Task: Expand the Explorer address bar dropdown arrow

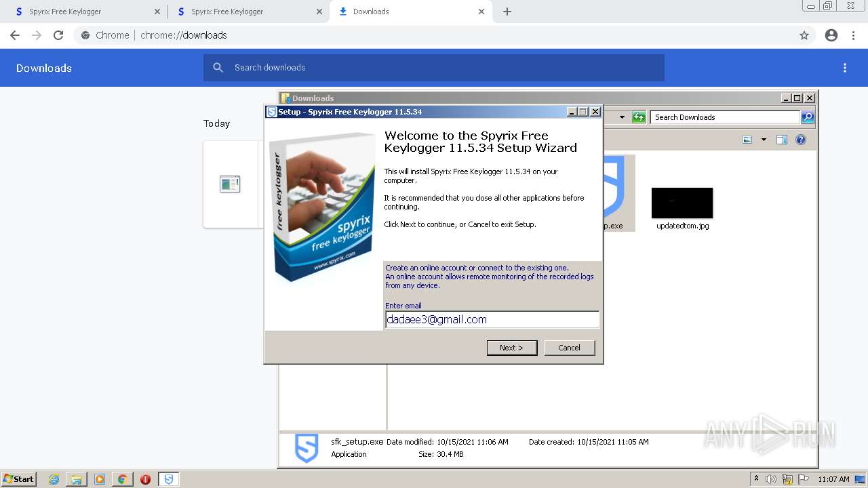Action: (622, 117)
